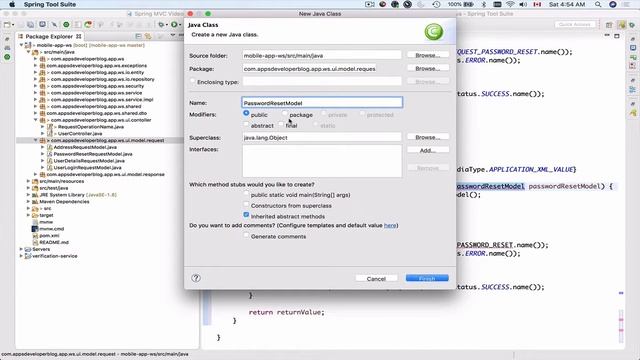
Task: Click the Debug bug toolbar icon
Action: (162, 24)
